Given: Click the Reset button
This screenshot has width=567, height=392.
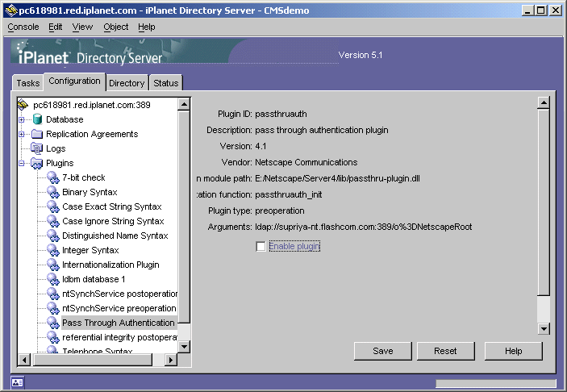Looking at the screenshot, I should point(445,351).
